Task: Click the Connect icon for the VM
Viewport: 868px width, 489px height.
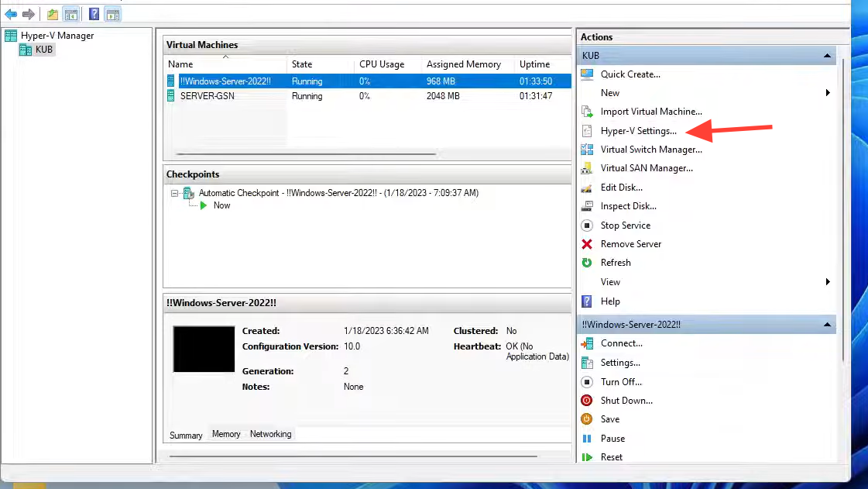Action: click(x=587, y=343)
